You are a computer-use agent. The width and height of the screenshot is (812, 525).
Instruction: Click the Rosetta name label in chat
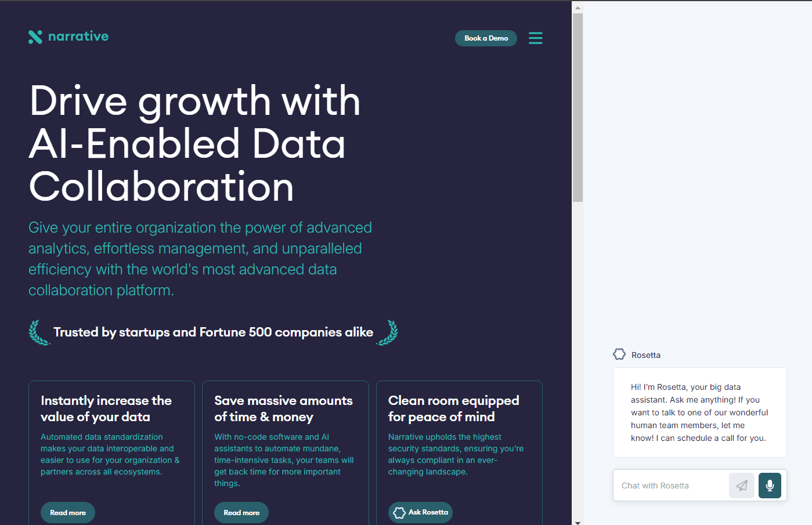[646, 355]
